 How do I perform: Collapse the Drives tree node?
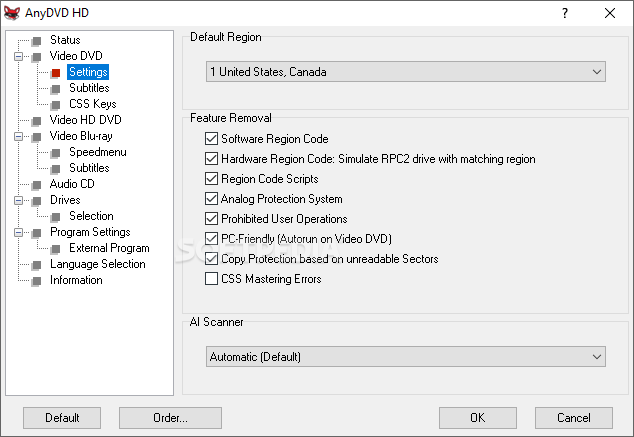pyautogui.click(x=18, y=201)
